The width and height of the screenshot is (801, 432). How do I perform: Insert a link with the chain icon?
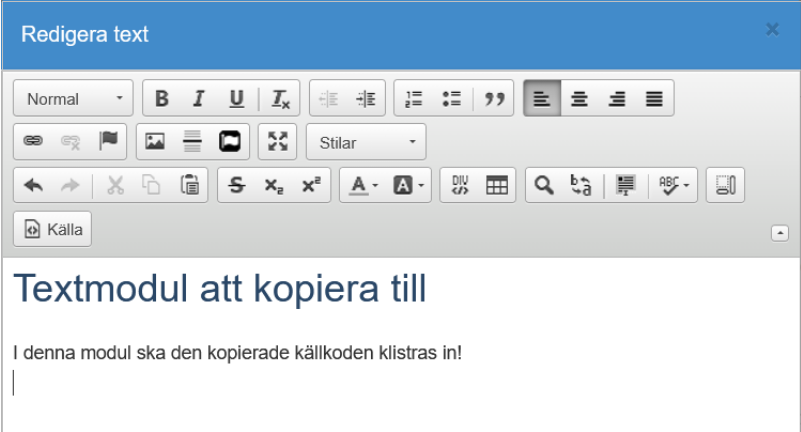[x=32, y=142]
